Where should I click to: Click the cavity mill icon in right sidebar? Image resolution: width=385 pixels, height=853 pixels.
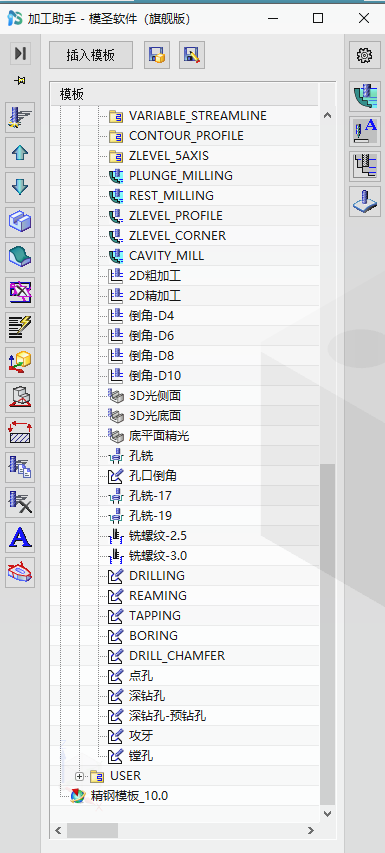(364, 96)
